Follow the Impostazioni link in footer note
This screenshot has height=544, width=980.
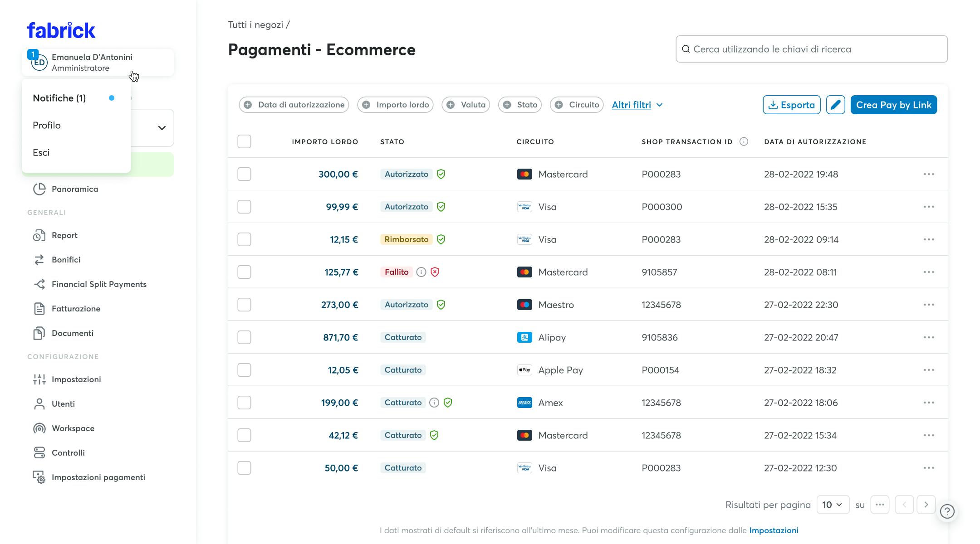coord(774,530)
